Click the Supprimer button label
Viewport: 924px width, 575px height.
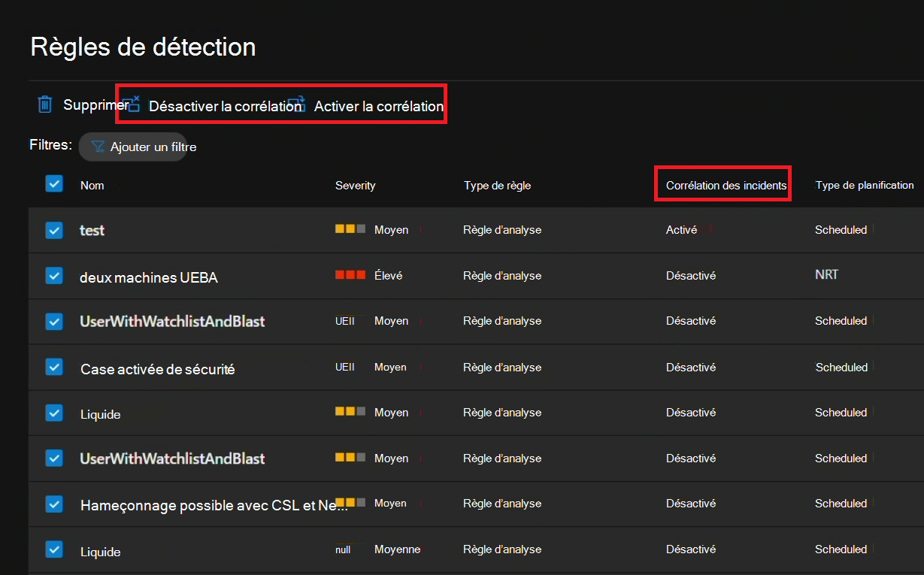(95, 105)
